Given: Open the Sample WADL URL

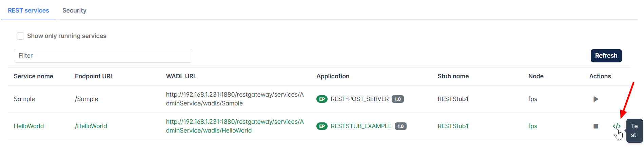Looking at the screenshot, I should (235, 99).
